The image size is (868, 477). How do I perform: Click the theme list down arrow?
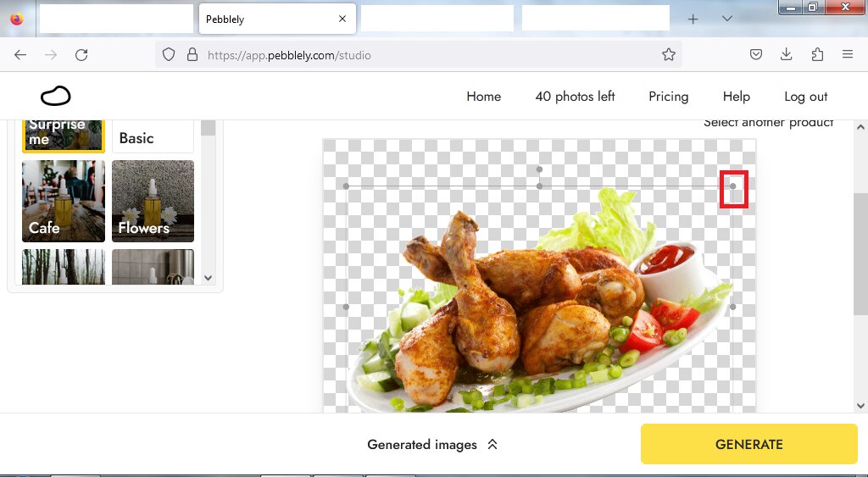tap(209, 278)
